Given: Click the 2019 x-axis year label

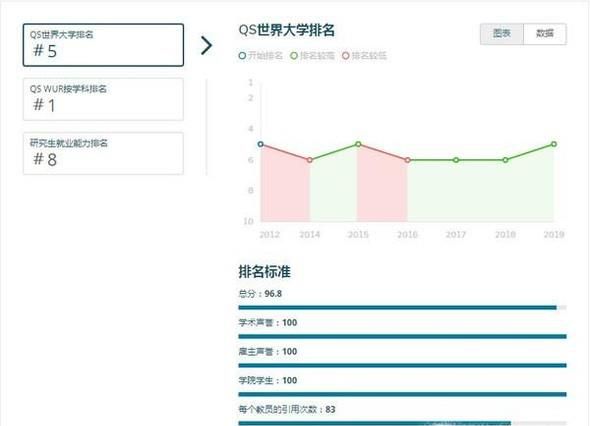Looking at the screenshot, I should click(x=554, y=234).
